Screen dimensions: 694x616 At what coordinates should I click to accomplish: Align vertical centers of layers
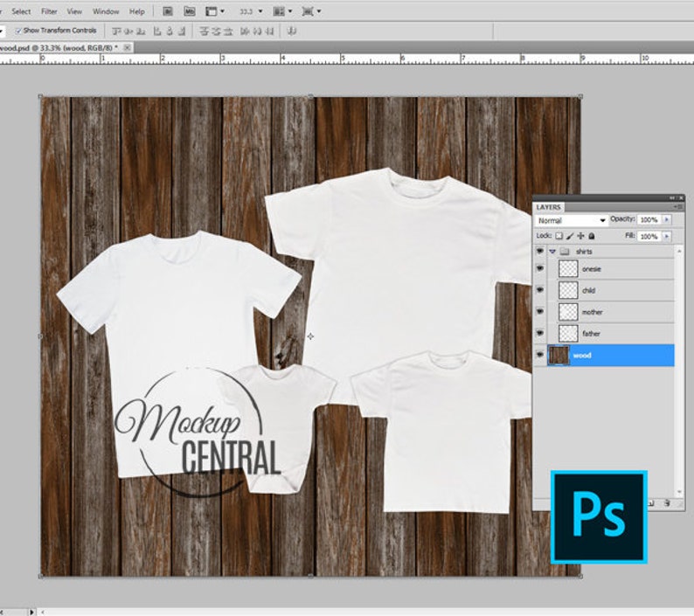tap(128, 31)
